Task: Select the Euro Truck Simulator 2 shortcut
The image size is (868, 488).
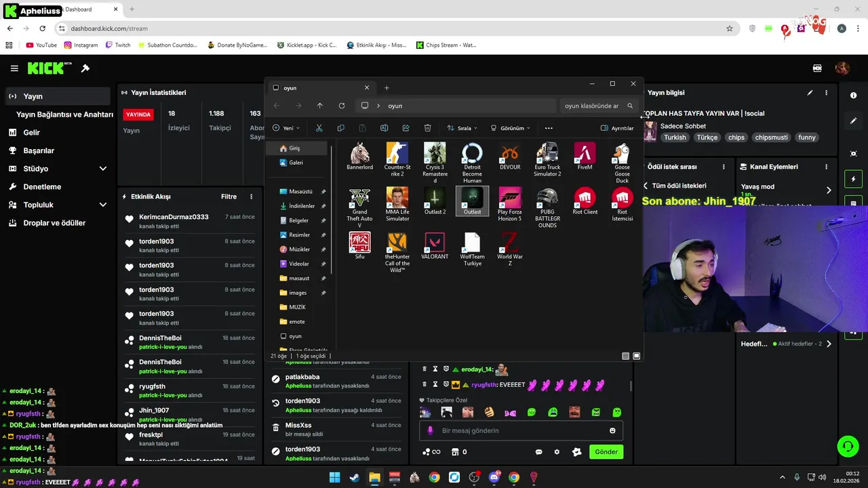Action: click(x=547, y=160)
